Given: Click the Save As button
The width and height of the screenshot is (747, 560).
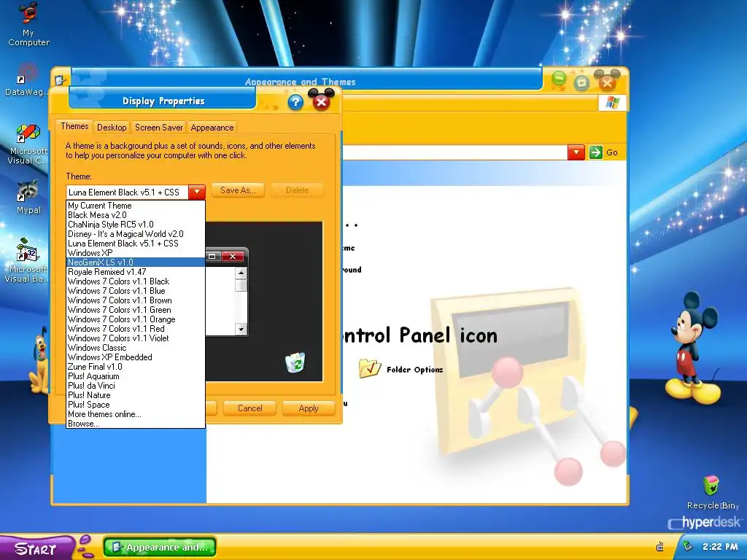Looking at the screenshot, I should tap(238, 190).
